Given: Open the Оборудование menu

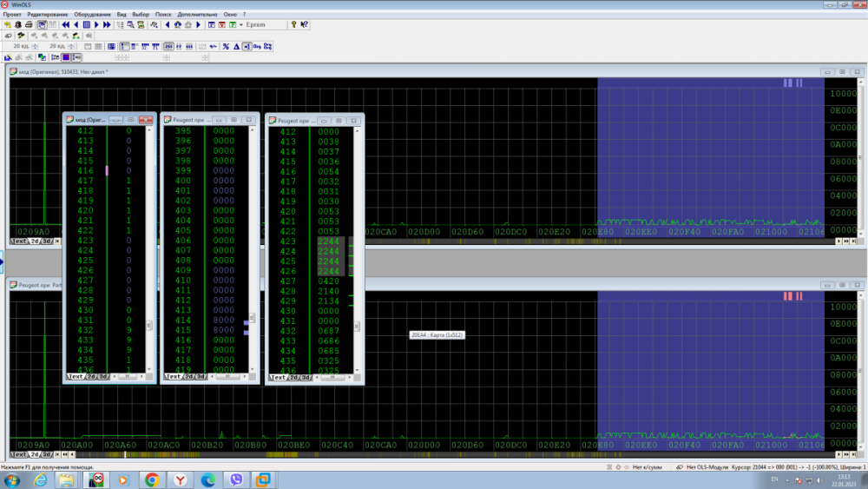Looking at the screenshot, I should tap(93, 15).
